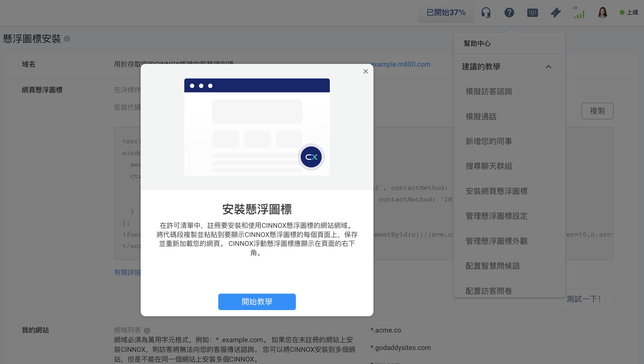Click the ticket icon in top bar

pos(556,12)
